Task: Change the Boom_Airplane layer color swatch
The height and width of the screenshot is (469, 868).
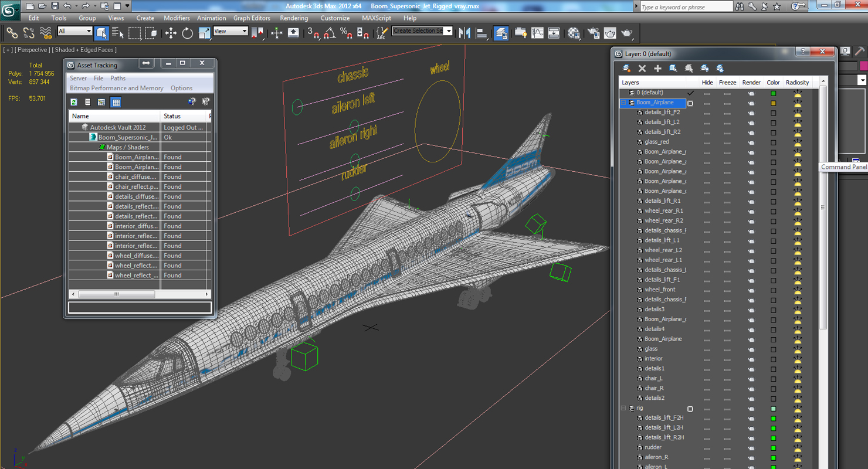Action: [x=773, y=103]
